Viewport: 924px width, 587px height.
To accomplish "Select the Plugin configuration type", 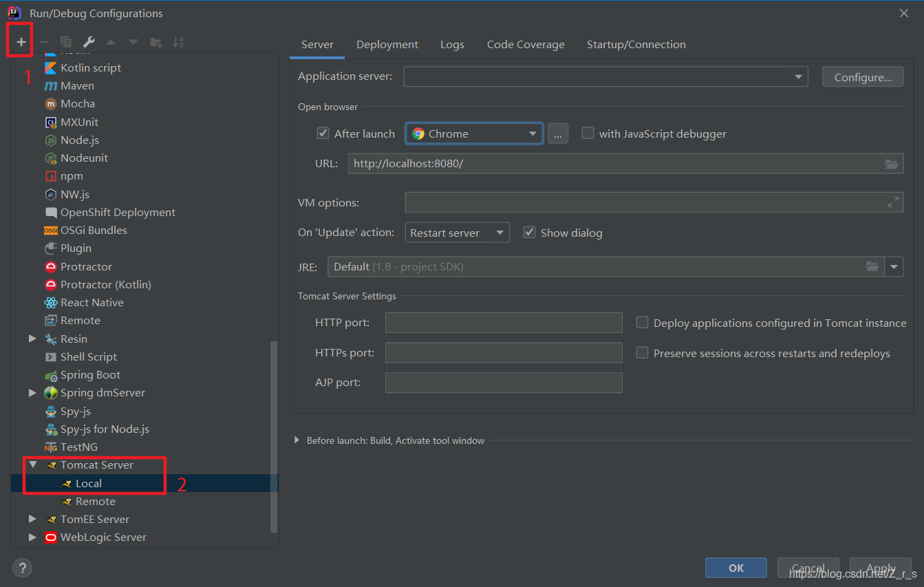I will (76, 248).
